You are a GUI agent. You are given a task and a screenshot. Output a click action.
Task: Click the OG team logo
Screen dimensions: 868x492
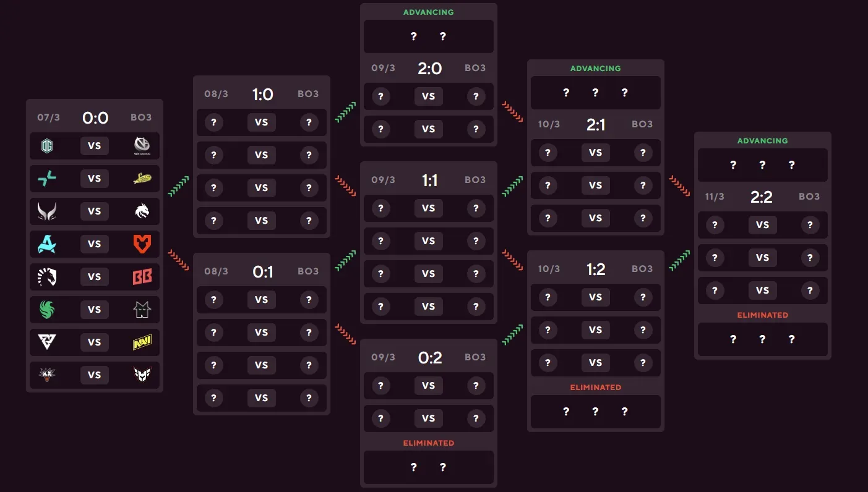pyautogui.click(x=47, y=146)
